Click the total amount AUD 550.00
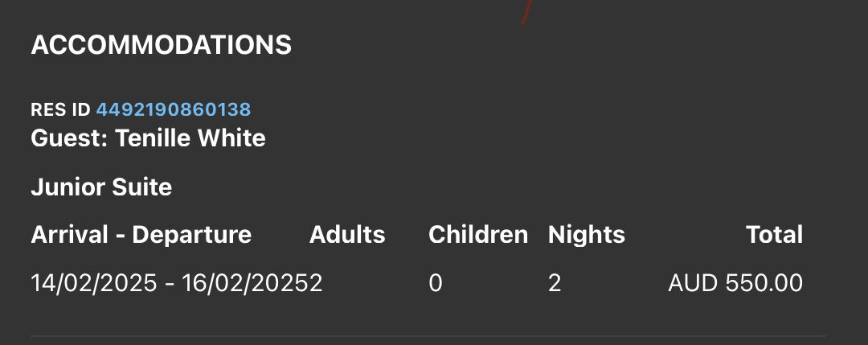The image size is (868, 345). click(735, 284)
